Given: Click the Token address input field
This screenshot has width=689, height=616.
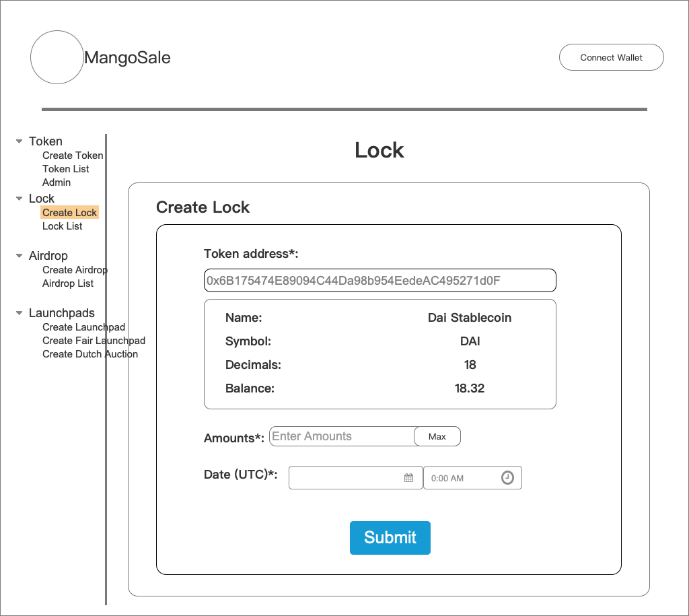Looking at the screenshot, I should [380, 281].
